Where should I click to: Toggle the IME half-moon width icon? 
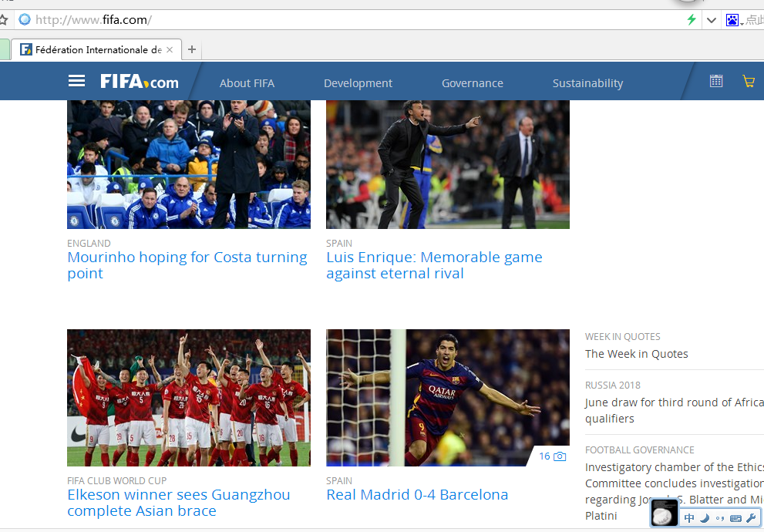[705, 518]
